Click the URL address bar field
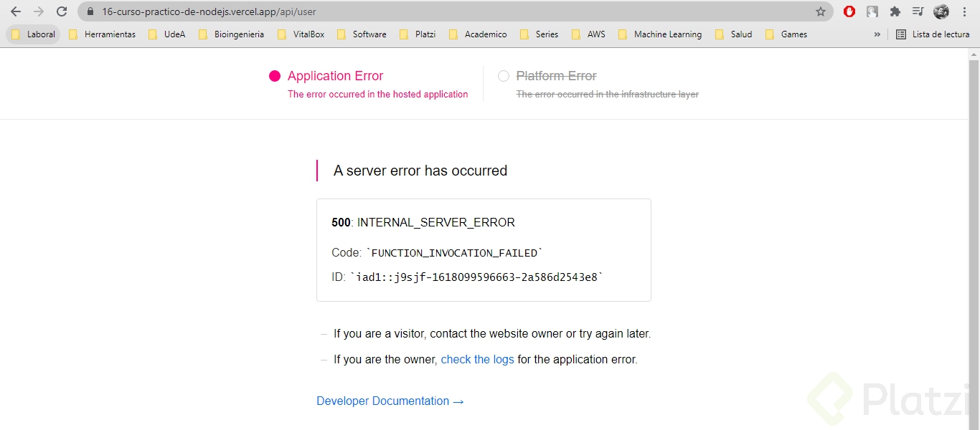This screenshot has height=430, width=980. [x=430, y=11]
